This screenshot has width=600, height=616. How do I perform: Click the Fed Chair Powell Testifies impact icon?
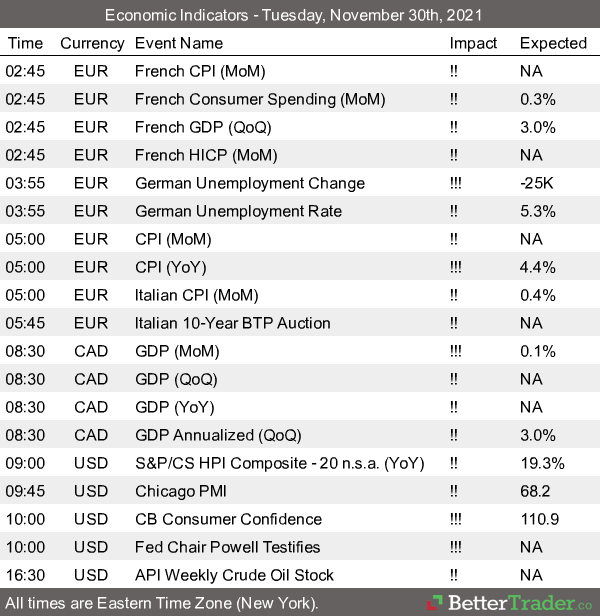click(x=458, y=547)
